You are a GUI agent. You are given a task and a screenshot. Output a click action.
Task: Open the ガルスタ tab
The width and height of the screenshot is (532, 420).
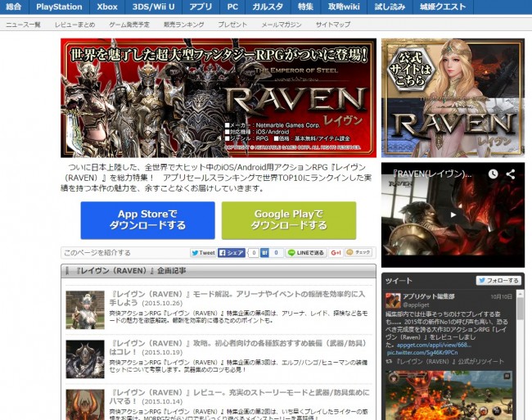click(268, 7)
